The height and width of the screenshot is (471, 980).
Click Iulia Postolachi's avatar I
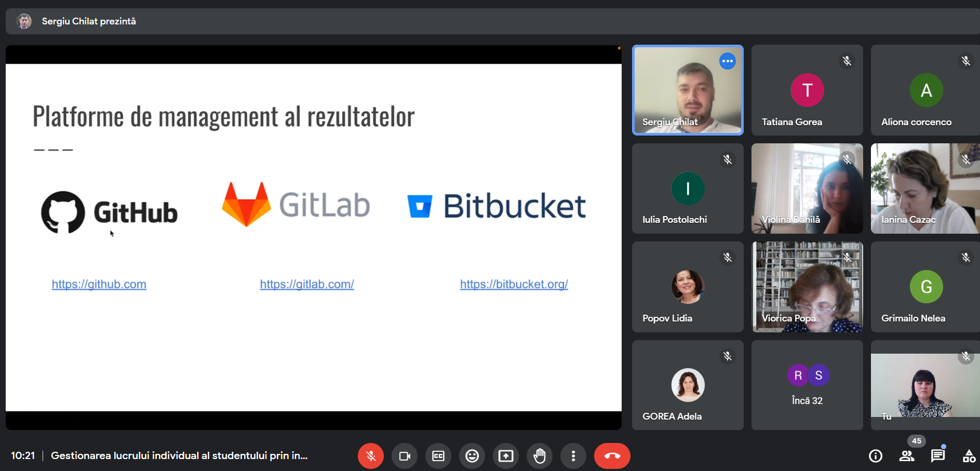pos(688,189)
